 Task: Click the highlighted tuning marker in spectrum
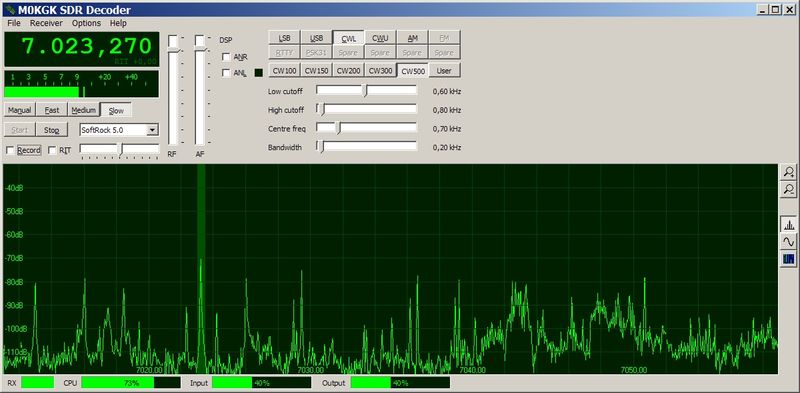point(201,268)
